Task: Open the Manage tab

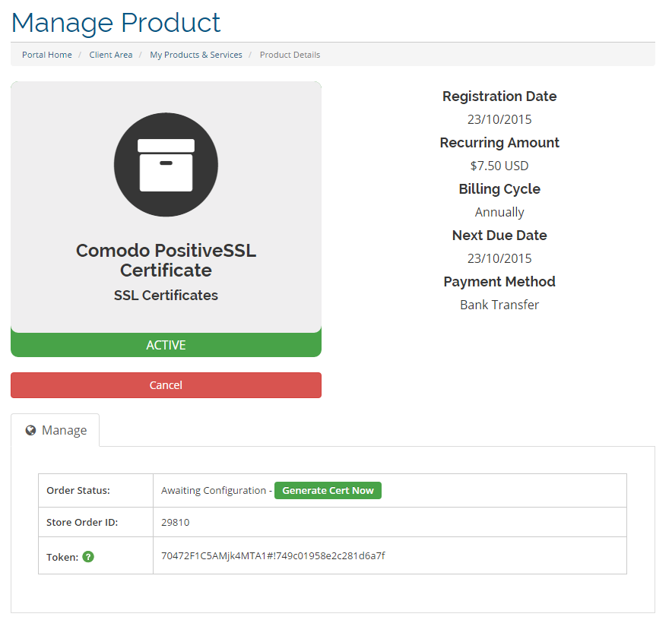Action: [55, 430]
